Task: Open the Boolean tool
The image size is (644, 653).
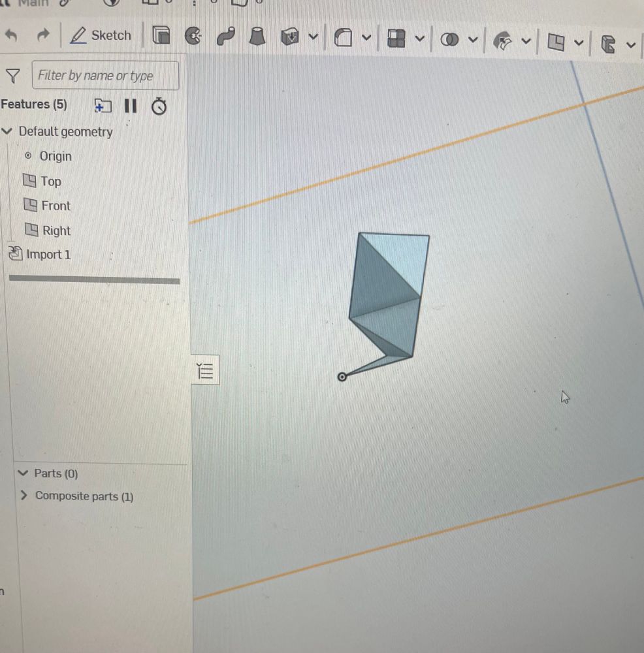Action: coord(451,40)
